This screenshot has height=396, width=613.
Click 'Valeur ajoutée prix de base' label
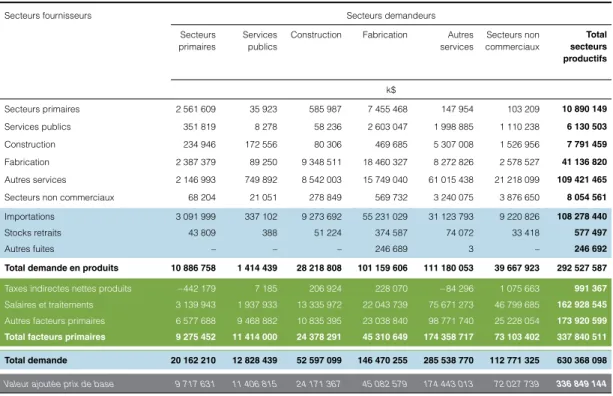point(59,384)
